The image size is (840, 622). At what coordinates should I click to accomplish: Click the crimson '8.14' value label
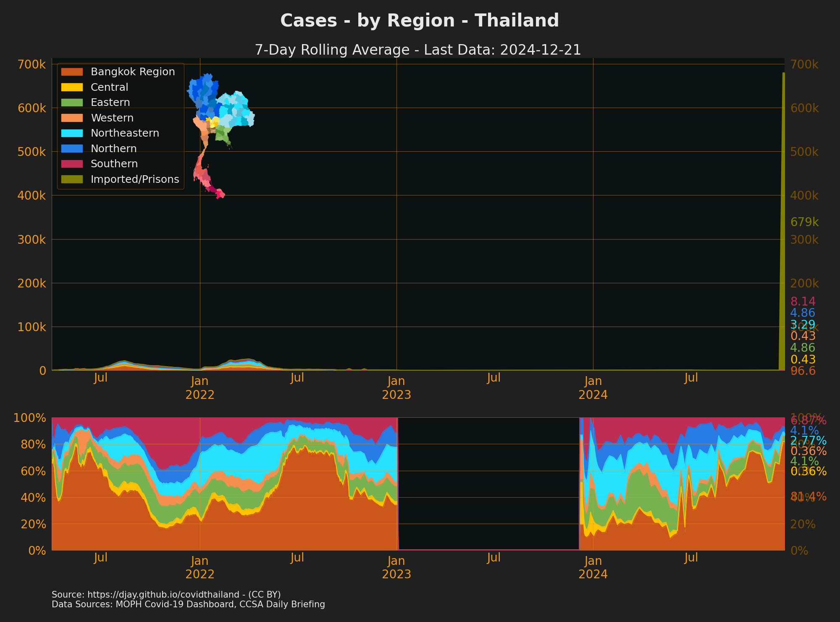pos(803,301)
